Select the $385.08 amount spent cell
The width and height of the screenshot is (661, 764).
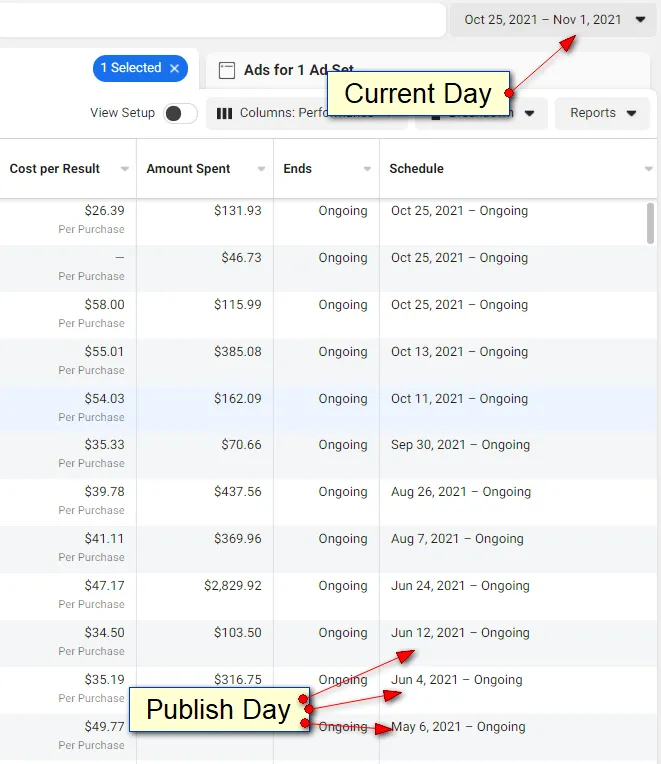point(238,352)
